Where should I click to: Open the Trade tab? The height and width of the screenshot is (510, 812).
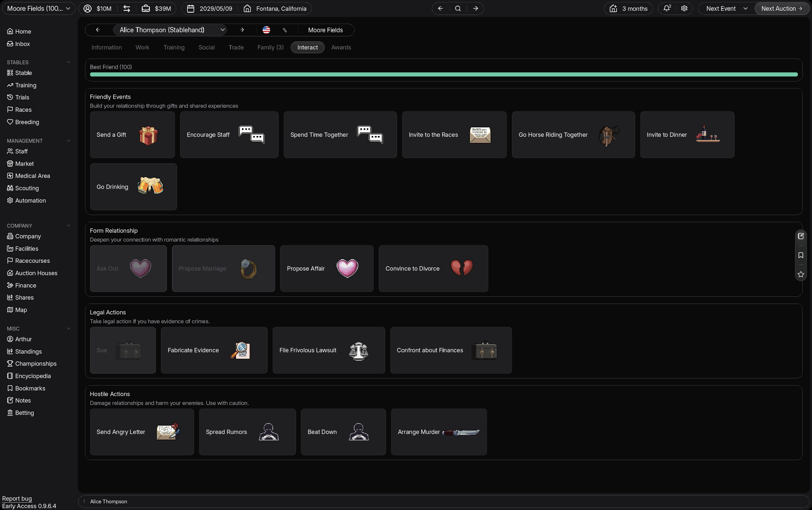[236, 47]
